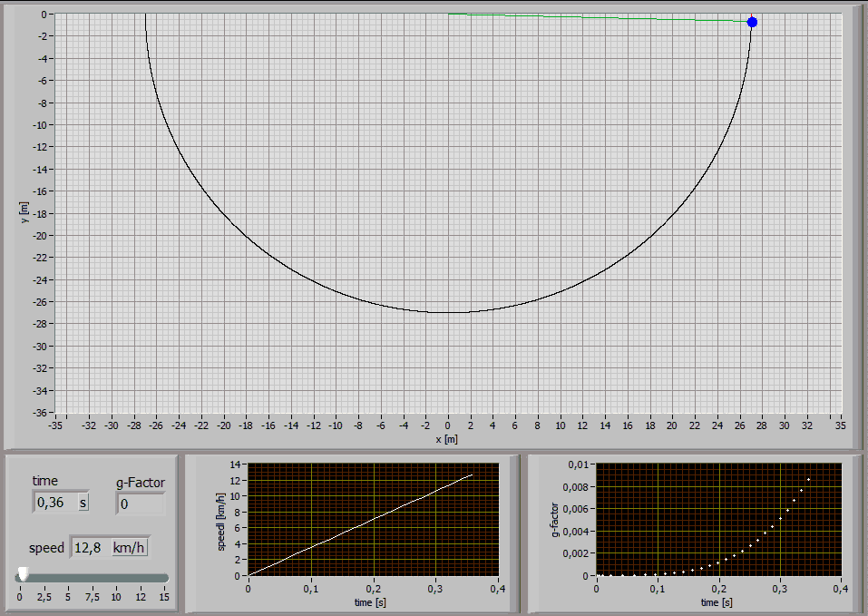Click the speed value field showing 12,8

90,548
